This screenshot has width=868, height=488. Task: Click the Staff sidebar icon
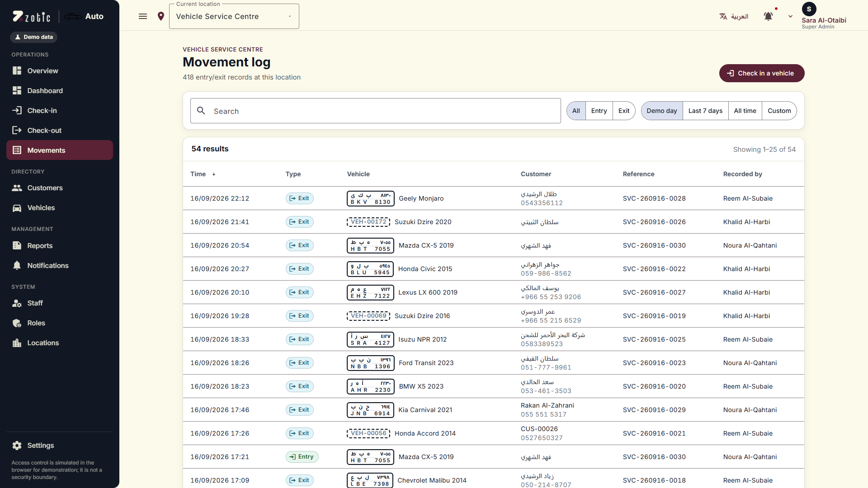pos(17,303)
